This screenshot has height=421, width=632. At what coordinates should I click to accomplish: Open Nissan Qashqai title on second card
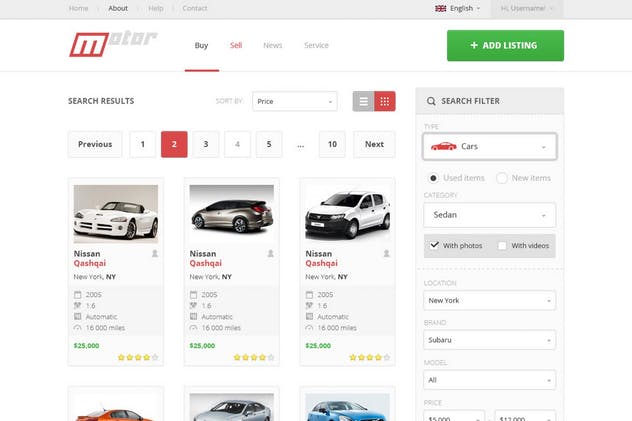206,258
